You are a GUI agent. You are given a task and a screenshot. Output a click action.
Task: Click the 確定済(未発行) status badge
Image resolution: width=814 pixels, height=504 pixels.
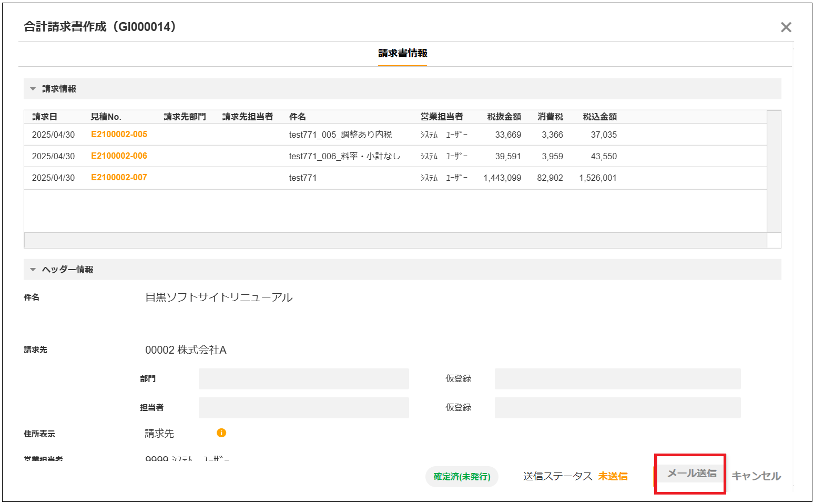tap(462, 477)
